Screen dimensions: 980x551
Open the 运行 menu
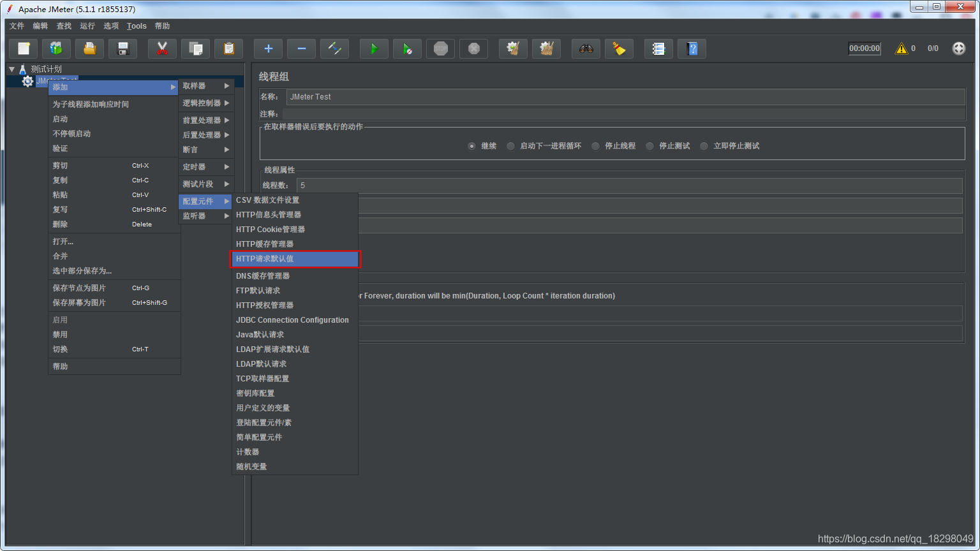pyautogui.click(x=87, y=26)
